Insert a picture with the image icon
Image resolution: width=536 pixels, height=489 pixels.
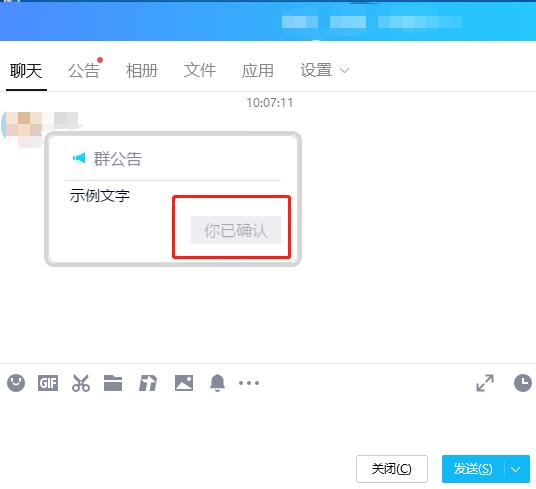point(184,383)
